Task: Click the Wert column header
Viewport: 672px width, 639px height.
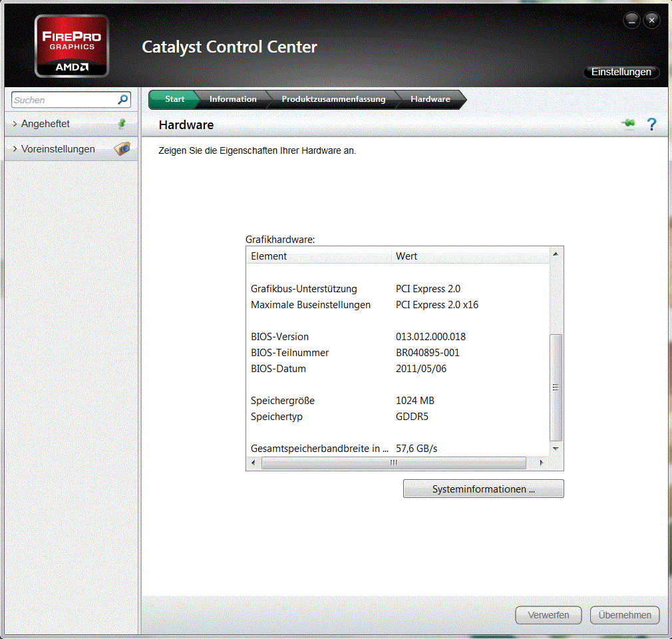Action: 470,256
